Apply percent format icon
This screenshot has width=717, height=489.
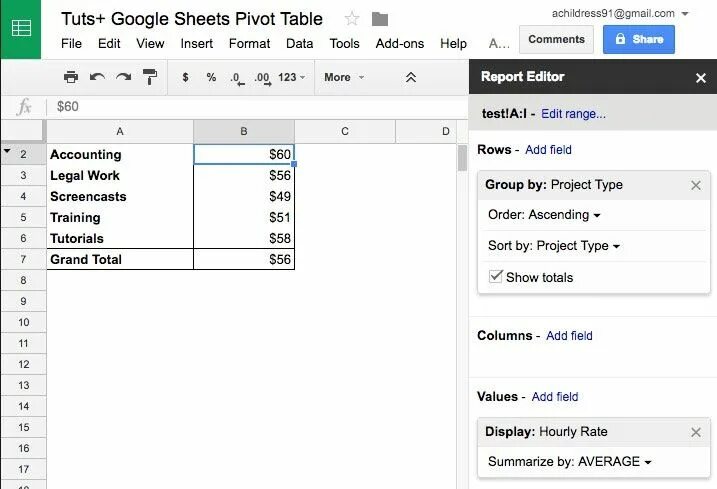point(211,77)
